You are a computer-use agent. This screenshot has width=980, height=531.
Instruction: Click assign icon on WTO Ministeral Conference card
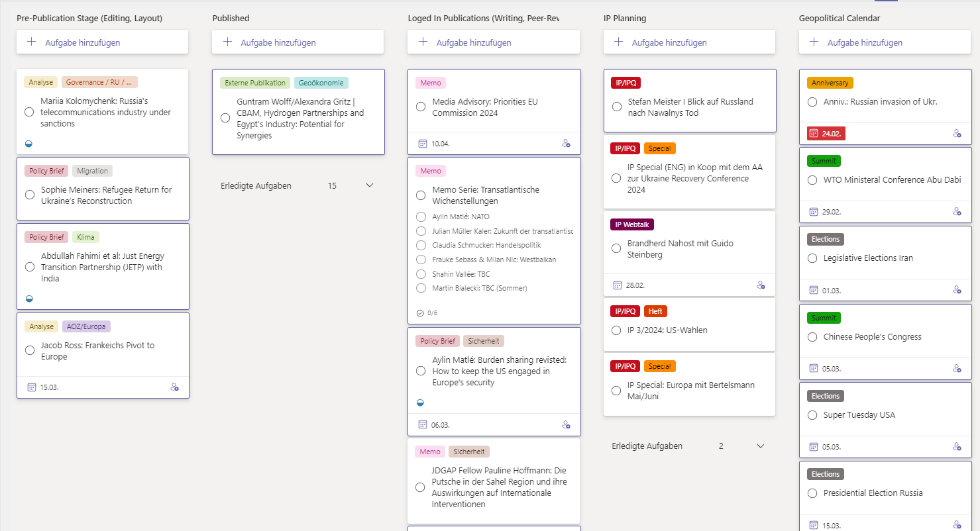[957, 212]
